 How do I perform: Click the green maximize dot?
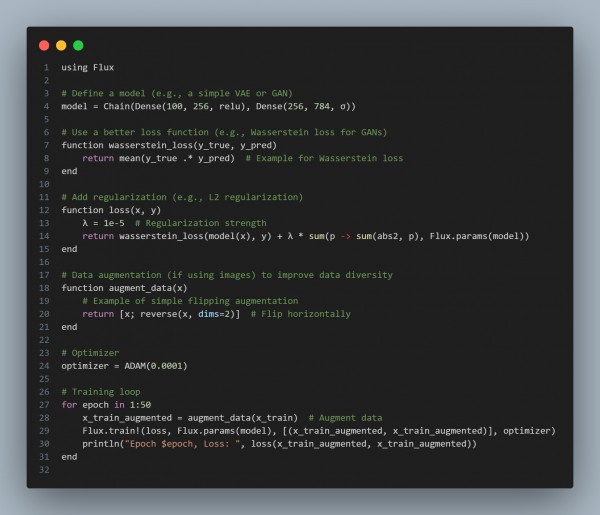(x=78, y=46)
